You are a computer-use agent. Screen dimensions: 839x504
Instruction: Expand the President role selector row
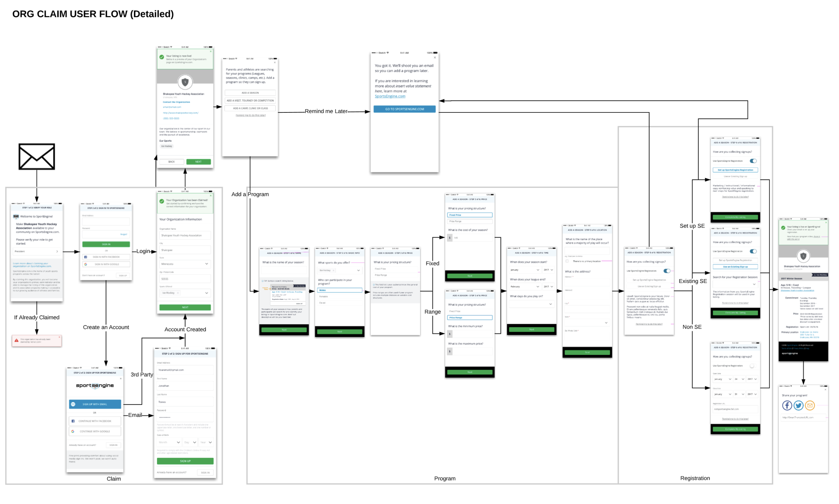point(36,251)
